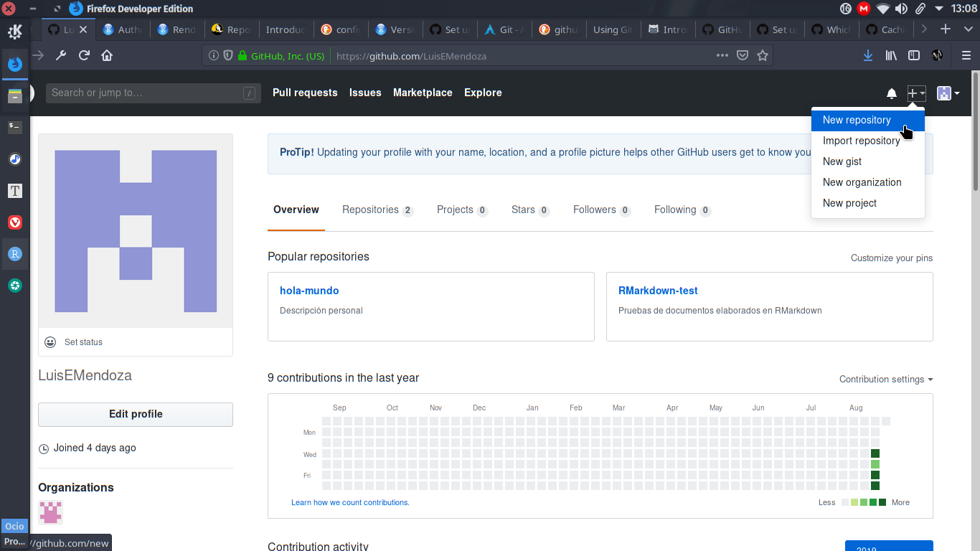Open the Issues link in header
The width and height of the screenshot is (980, 551).
click(365, 93)
